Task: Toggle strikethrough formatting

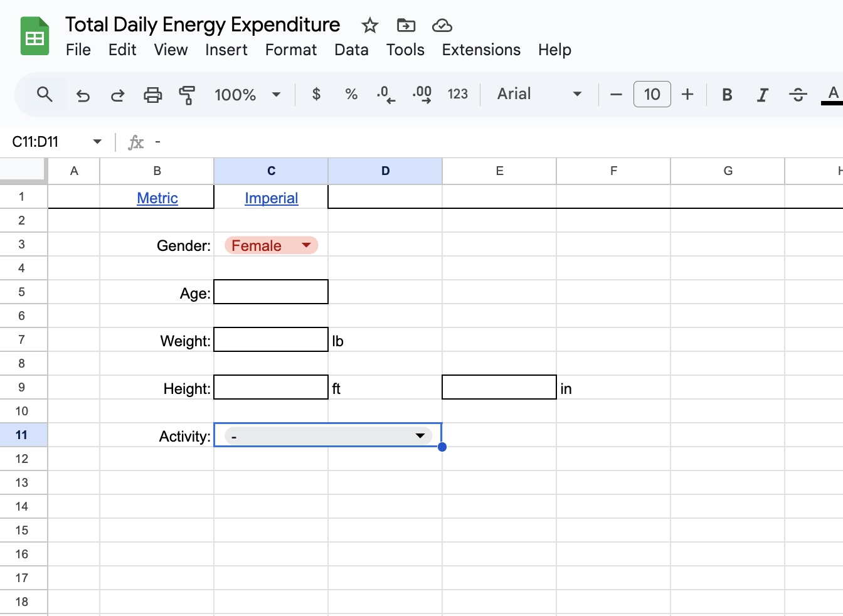Action: pos(798,95)
